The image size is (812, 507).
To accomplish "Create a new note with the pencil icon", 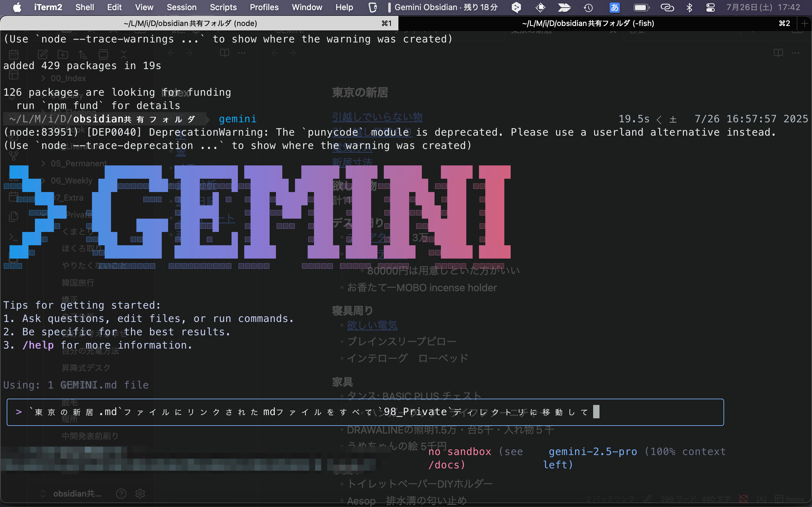I will (x=42, y=54).
